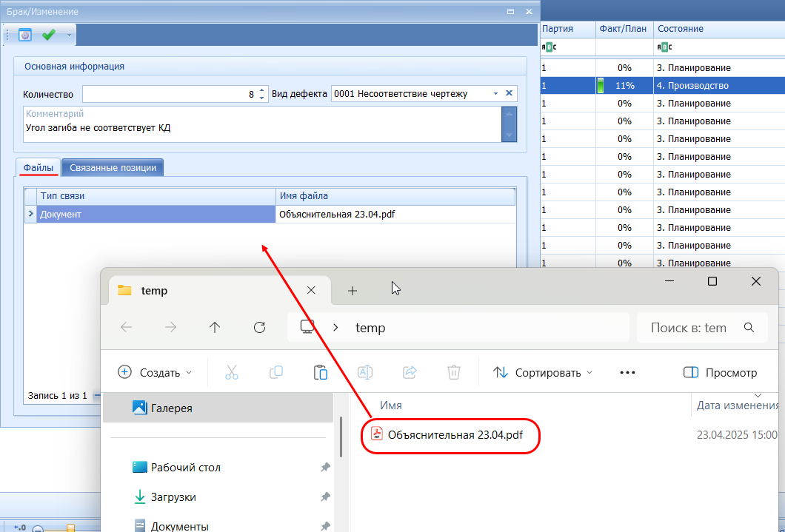Switch to the Связанные позиции tab
785x532 pixels.
click(113, 168)
